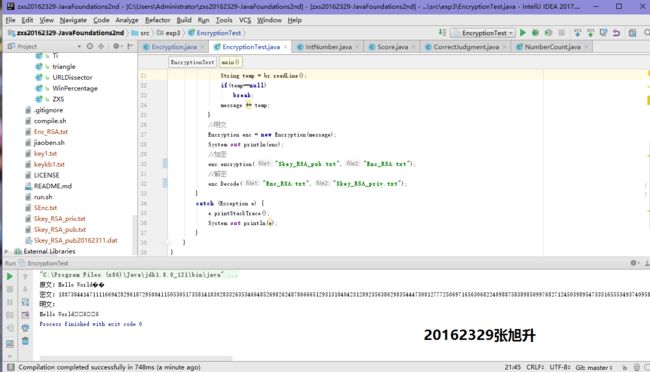Click the EncryptionTest class breadcrumb in editor
The image size is (650, 372).
(192, 62)
